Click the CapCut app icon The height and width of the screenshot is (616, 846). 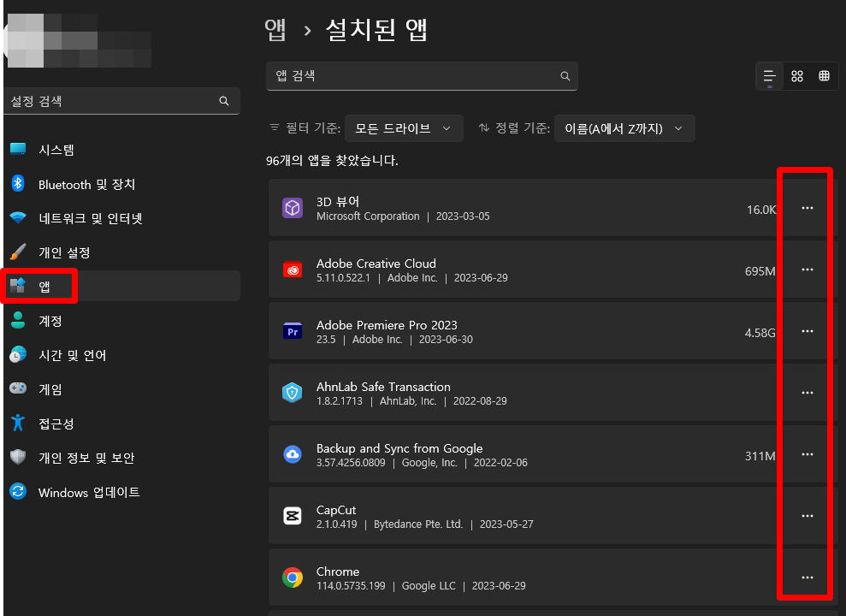click(x=293, y=516)
